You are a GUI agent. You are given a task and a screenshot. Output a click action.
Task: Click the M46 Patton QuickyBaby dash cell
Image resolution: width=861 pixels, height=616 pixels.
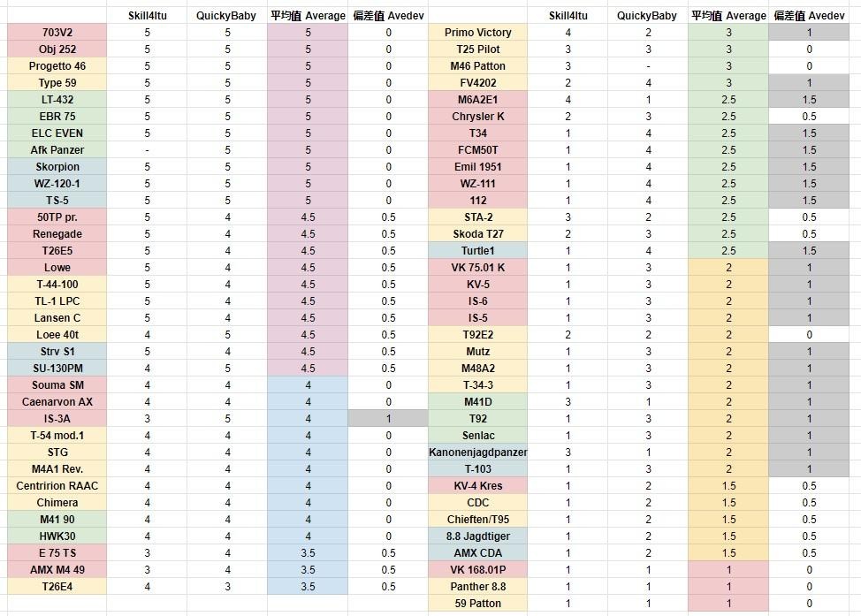coord(648,66)
